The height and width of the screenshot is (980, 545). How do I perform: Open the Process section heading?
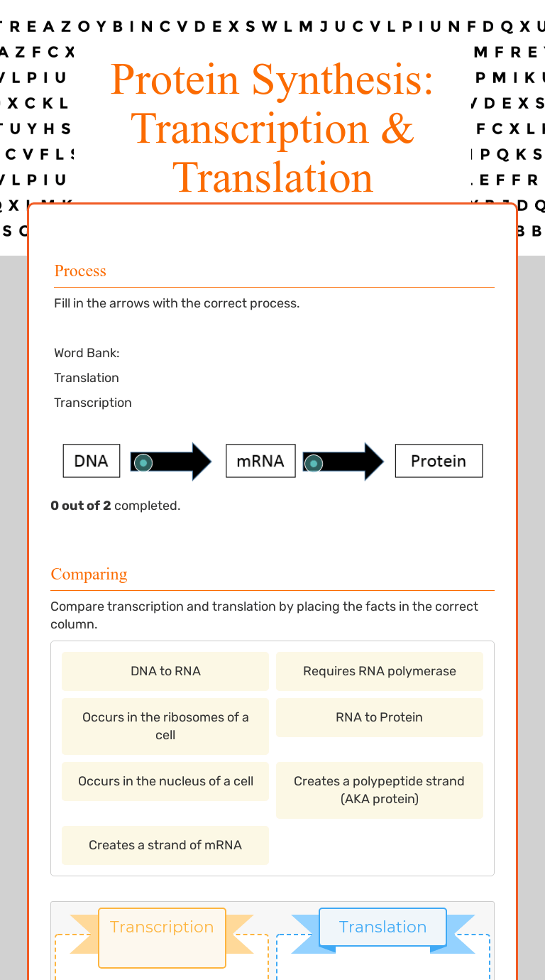tap(80, 271)
